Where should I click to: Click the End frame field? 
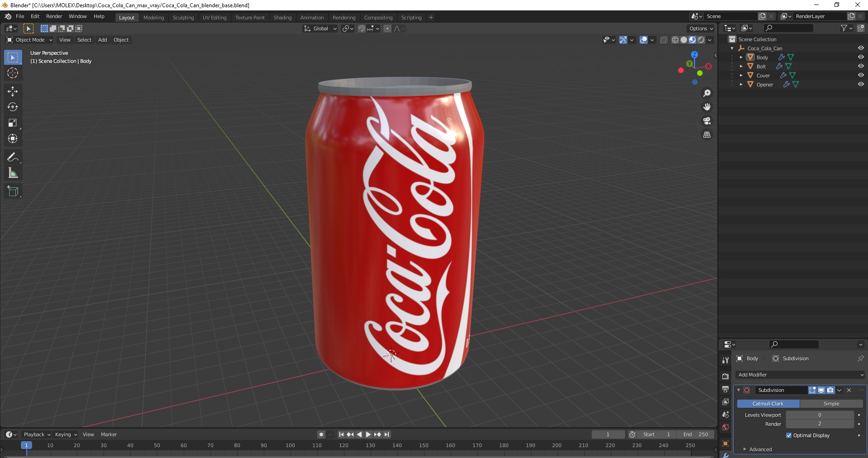pos(696,434)
